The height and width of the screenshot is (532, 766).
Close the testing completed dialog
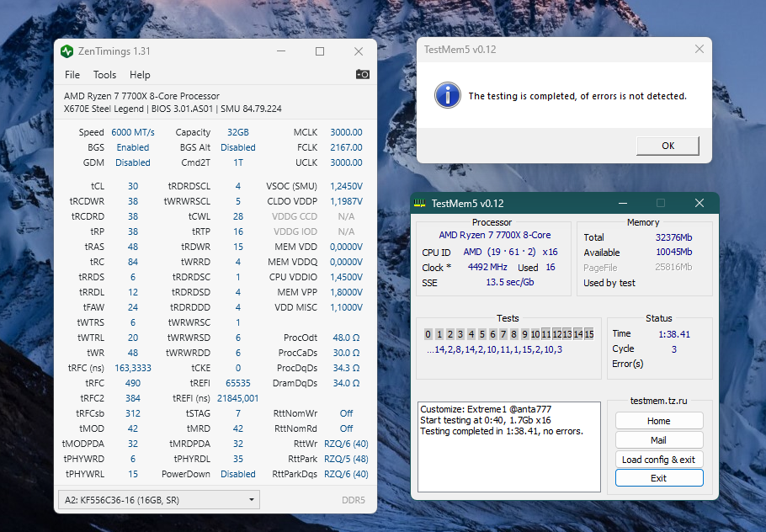point(699,50)
